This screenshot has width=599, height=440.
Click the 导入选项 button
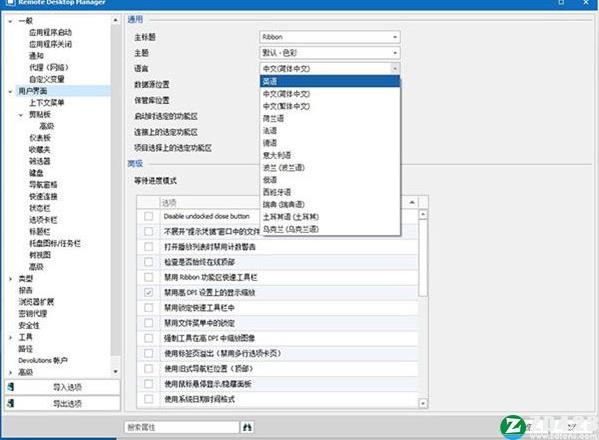(x=62, y=387)
